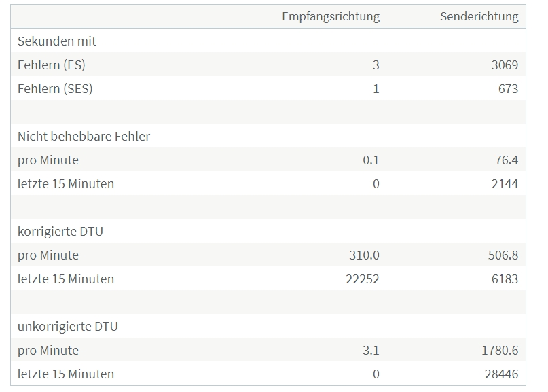
Task: Click the Nicht behebbare Fehler heading
Action: pos(84,136)
